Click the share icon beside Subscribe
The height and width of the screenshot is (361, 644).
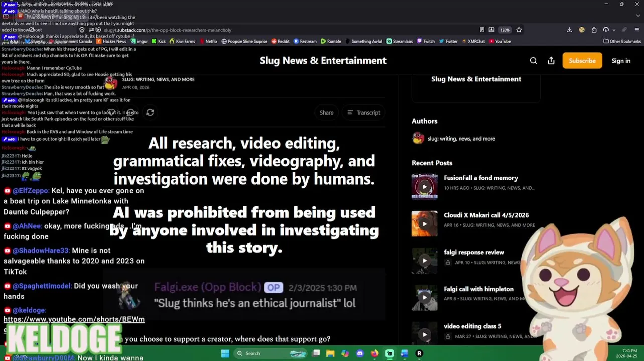[x=551, y=61]
